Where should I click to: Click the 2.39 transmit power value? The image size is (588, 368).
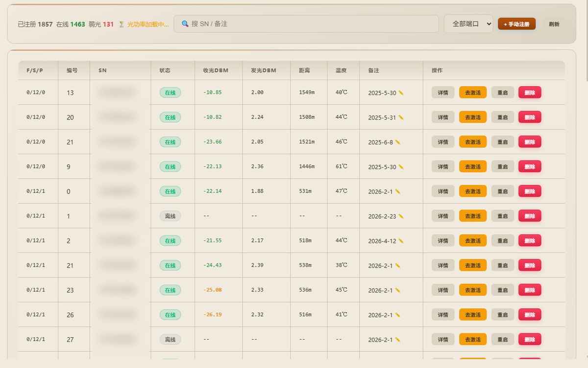tap(257, 265)
